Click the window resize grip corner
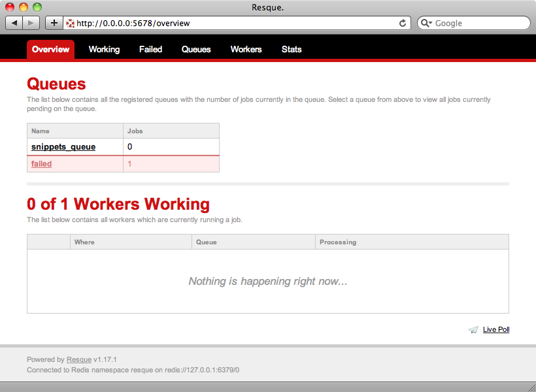536x392 pixels. click(531, 387)
